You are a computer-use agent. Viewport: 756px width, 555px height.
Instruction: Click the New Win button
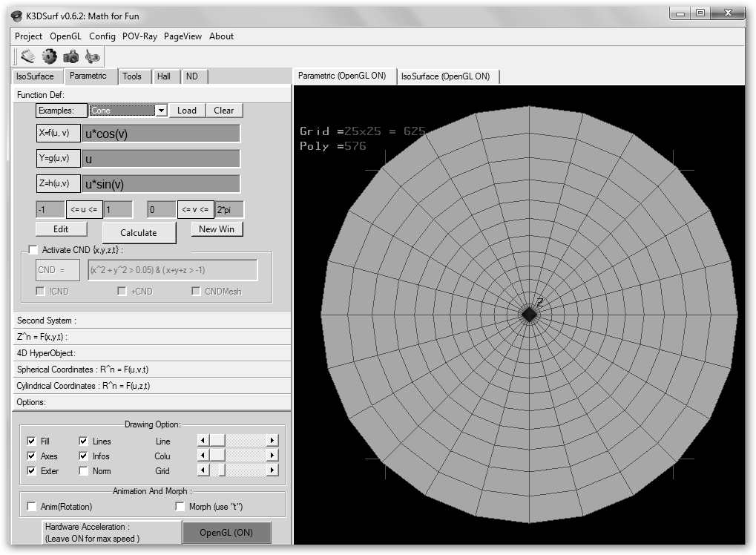[217, 229]
